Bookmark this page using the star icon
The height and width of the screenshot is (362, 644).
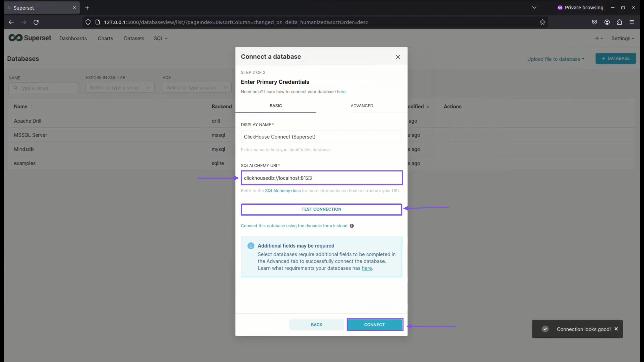pos(542,22)
